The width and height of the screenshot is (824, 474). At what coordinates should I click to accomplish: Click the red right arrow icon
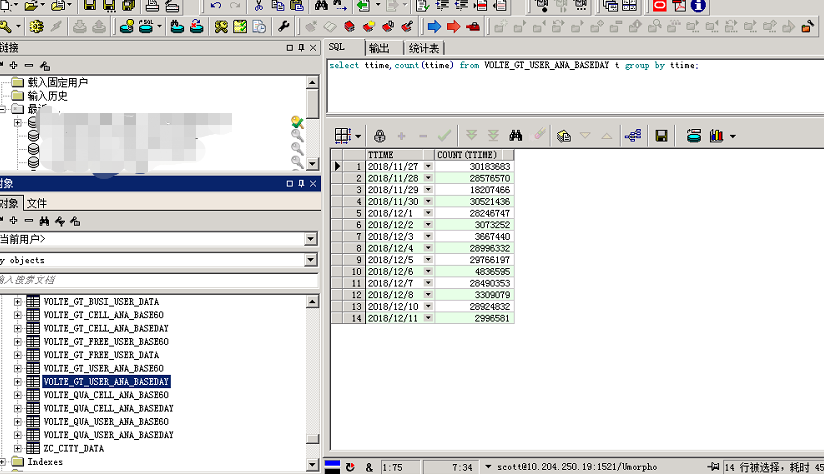[x=453, y=26]
